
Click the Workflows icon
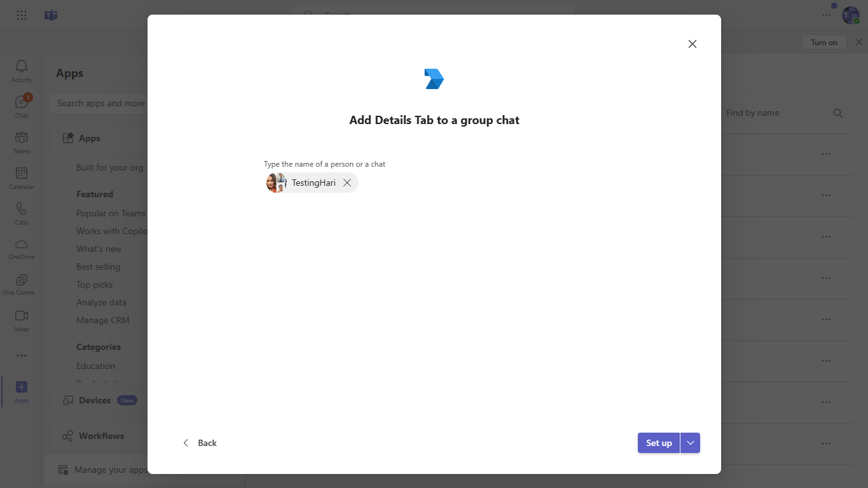[x=67, y=436]
